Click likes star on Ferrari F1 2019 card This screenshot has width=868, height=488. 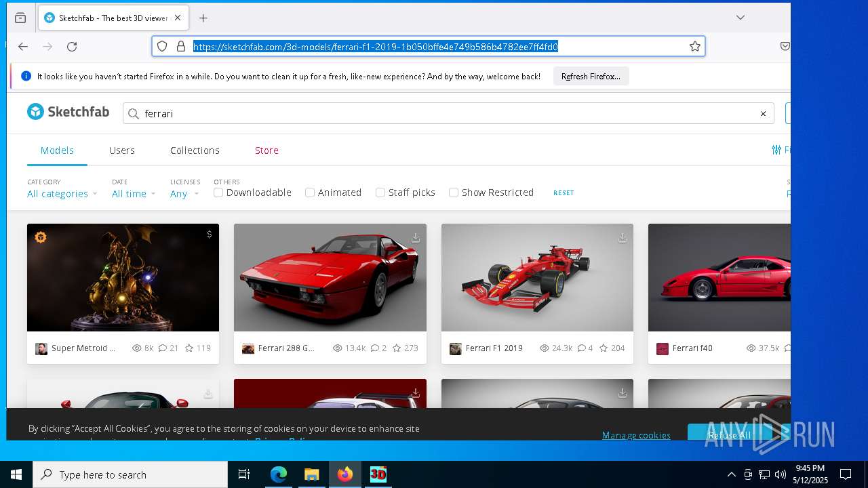pyautogui.click(x=604, y=348)
